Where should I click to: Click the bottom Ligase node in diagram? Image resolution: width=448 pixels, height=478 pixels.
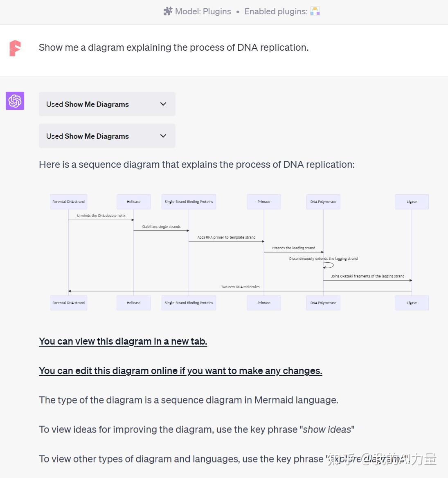click(412, 303)
